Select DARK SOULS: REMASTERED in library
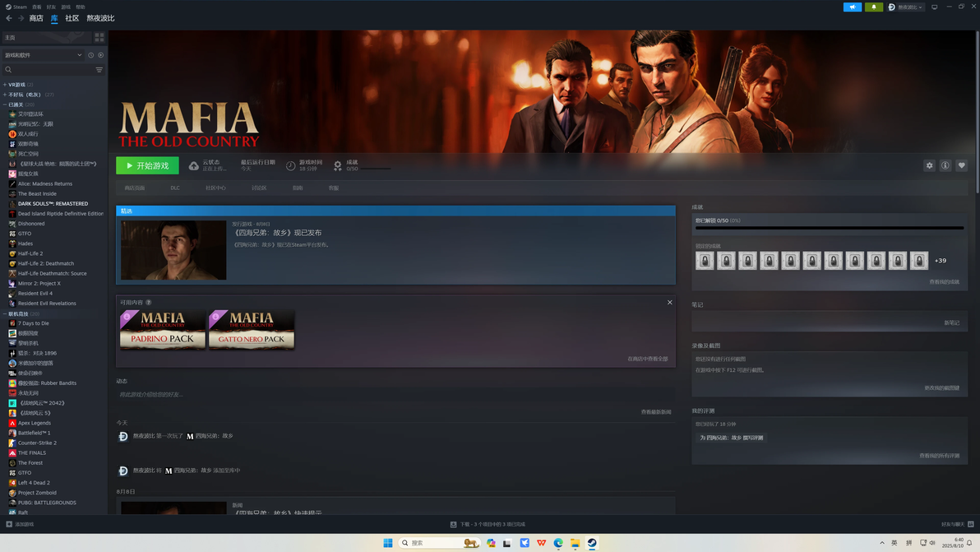The width and height of the screenshot is (980, 552). (53, 204)
